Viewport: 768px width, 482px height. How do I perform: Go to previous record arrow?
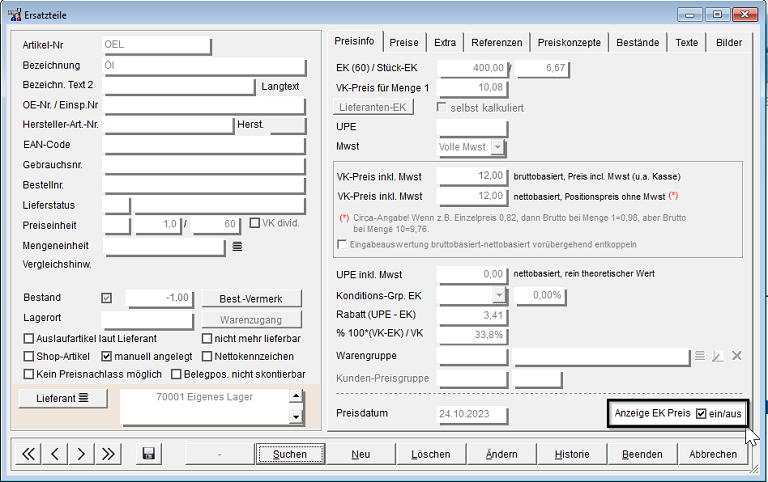coord(55,454)
